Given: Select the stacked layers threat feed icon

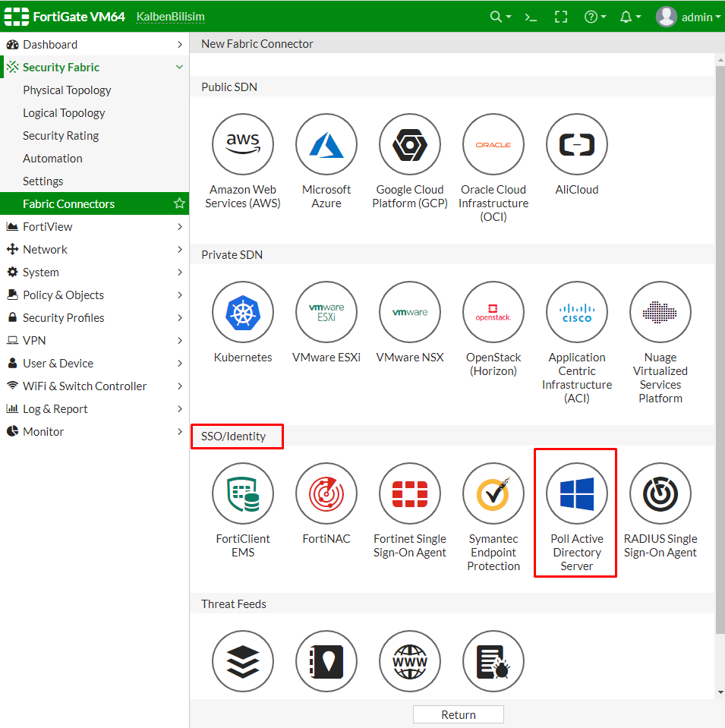Looking at the screenshot, I should pyautogui.click(x=243, y=661).
